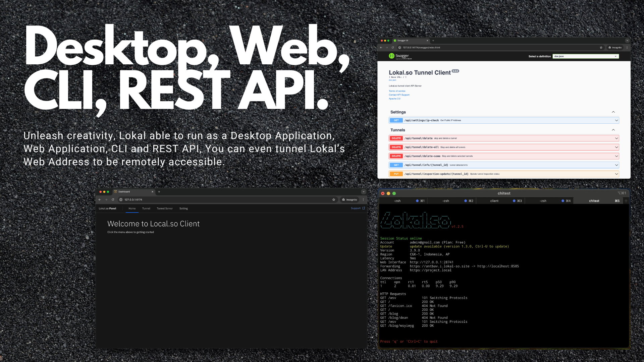Reload the Swagger UI page
The height and width of the screenshot is (362, 644).
pos(392,48)
